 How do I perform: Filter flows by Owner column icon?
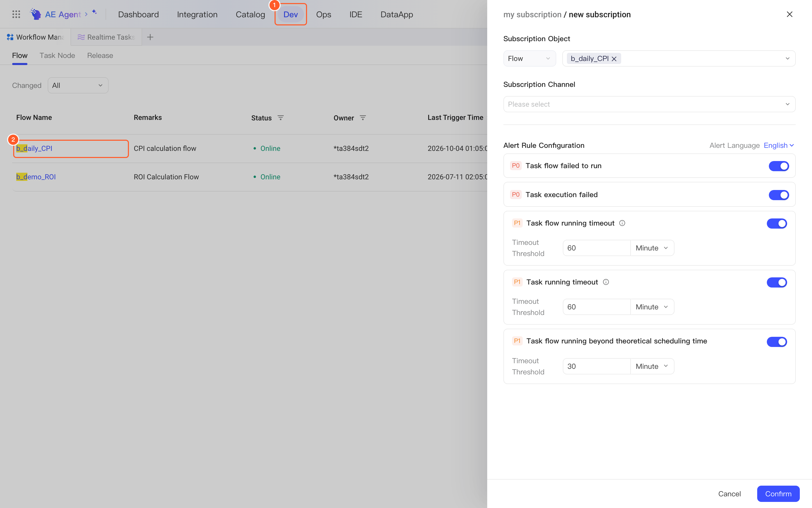[x=363, y=118]
